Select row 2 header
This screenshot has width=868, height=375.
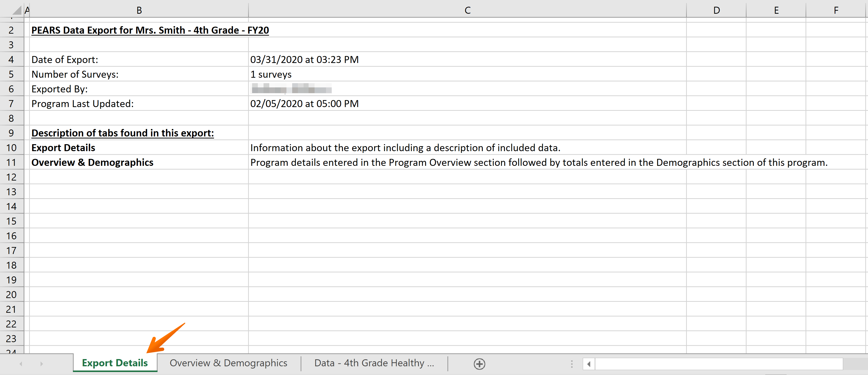pos(11,30)
